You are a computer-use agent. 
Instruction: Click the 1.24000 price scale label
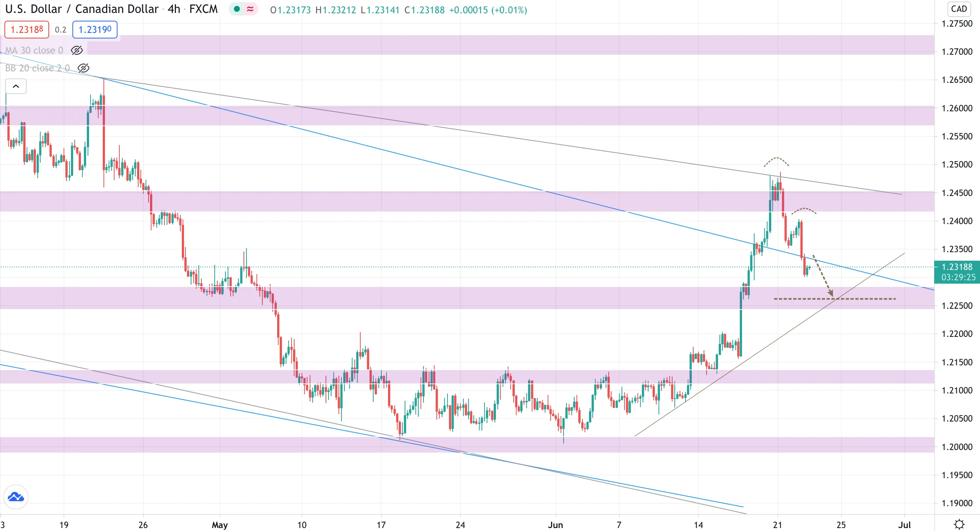957,221
